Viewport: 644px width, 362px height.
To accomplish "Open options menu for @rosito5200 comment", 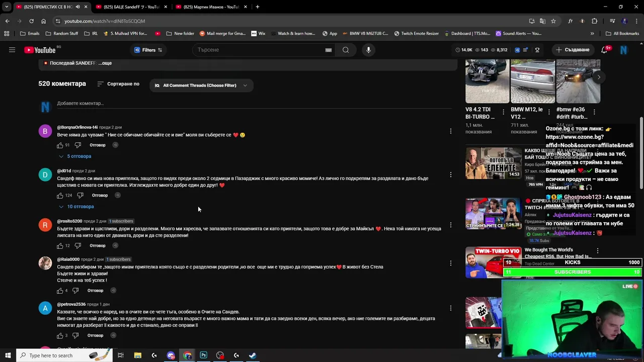I will (x=451, y=225).
